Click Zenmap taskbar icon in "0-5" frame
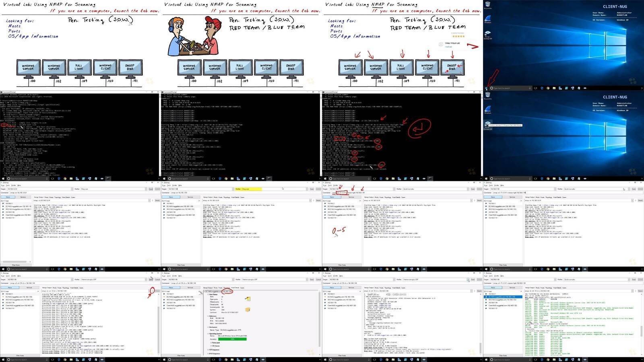 (x=424, y=269)
